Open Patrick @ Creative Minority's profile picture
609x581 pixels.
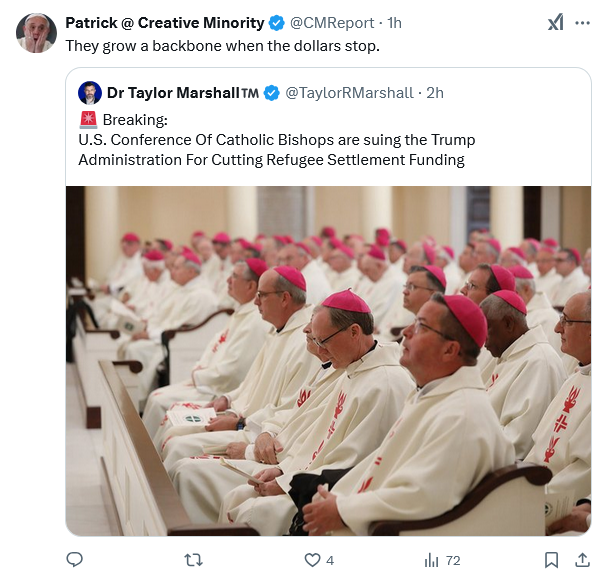[x=36, y=33]
